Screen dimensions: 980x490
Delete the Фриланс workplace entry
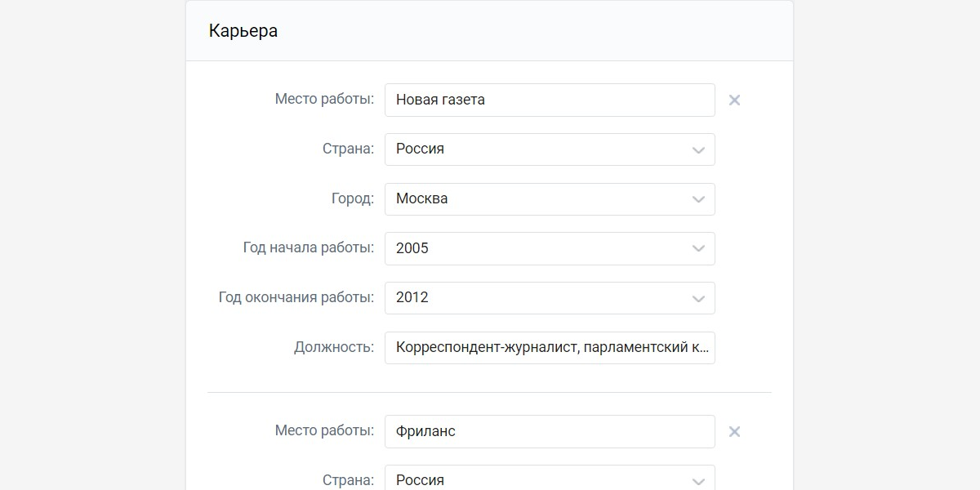[734, 432]
